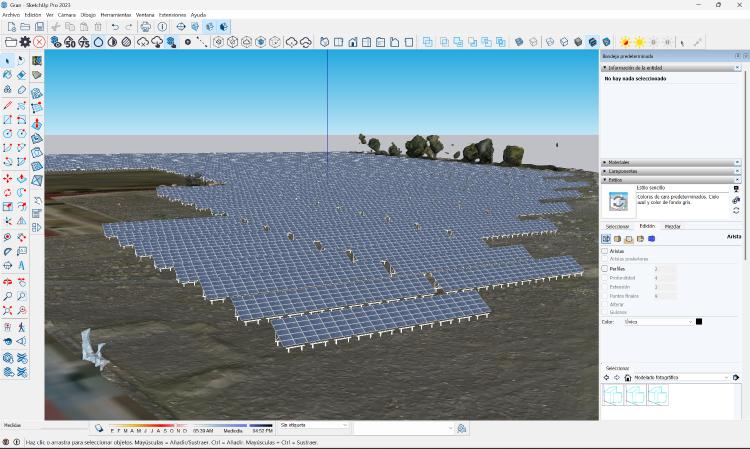
Task: Switch to the Mezclar tab
Action: click(x=673, y=227)
